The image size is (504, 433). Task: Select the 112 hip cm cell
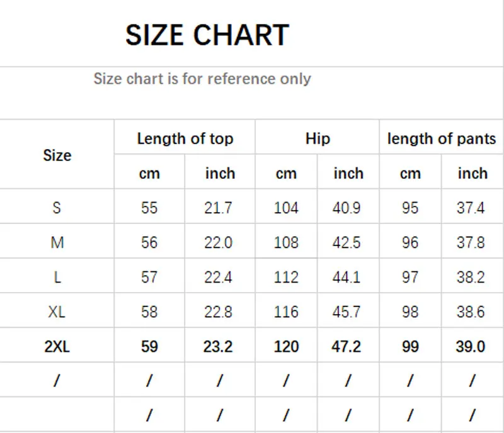pos(286,277)
